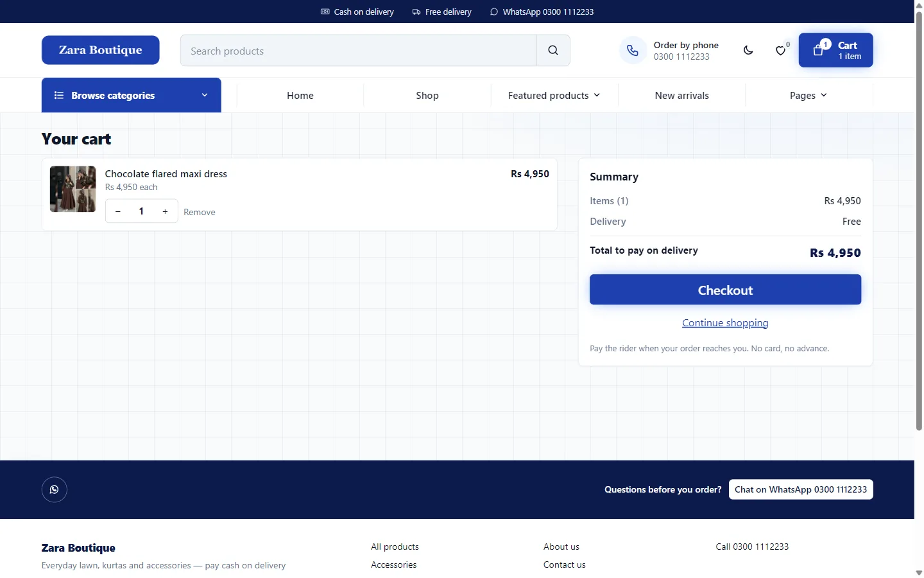Viewport: 924px width, 578px height.
Task: Click the page vertical scrollbar thumb
Action: pyautogui.click(x=919, y=220)
